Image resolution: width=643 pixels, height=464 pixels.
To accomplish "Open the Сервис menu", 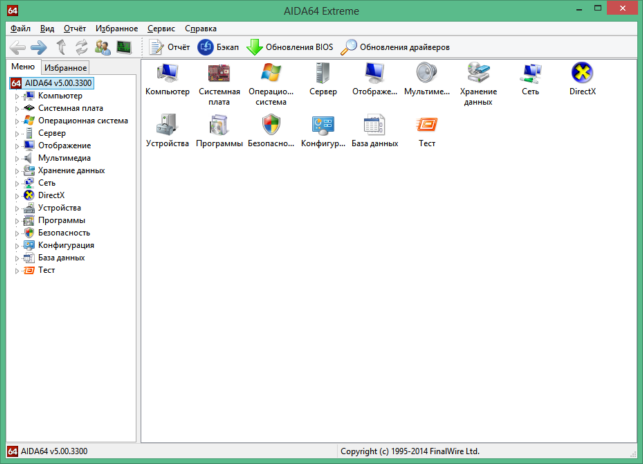I will pyautogui.click(x=161, y=29).
